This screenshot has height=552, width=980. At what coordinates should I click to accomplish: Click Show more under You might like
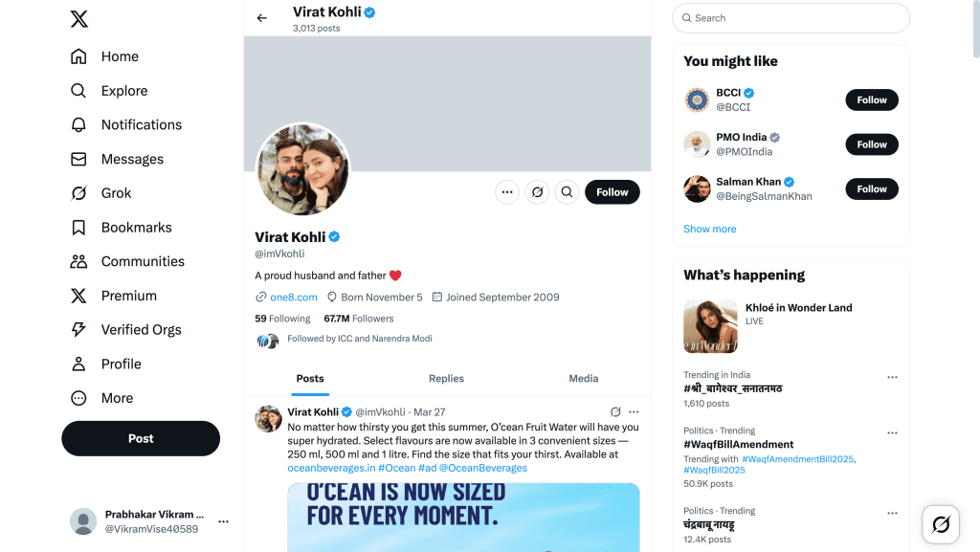point(709,230)
